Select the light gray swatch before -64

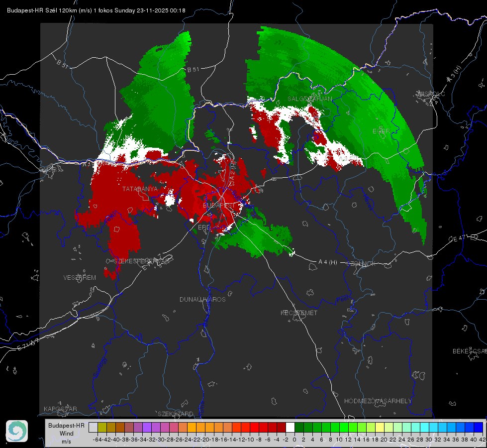pyautogui.click(x=93, y=427)
